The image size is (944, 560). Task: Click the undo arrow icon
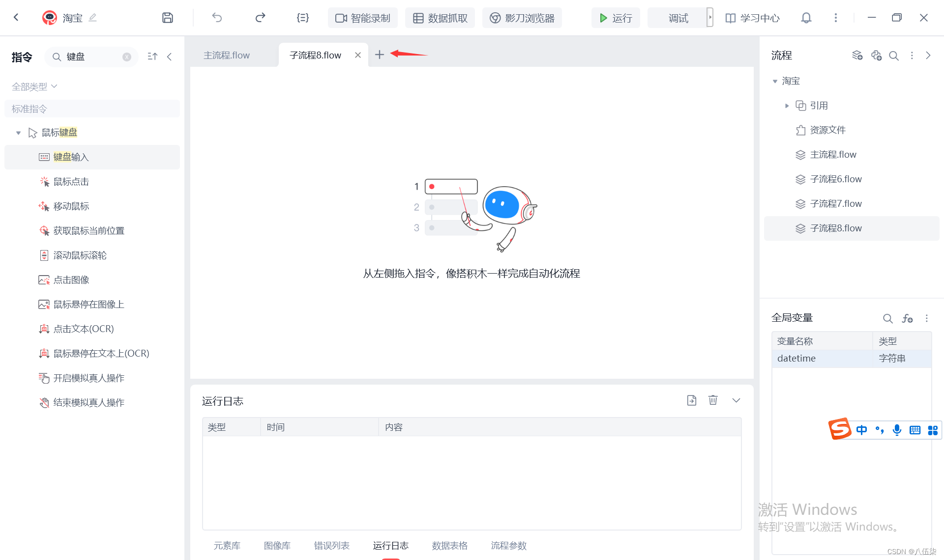[x=217, y=18]
